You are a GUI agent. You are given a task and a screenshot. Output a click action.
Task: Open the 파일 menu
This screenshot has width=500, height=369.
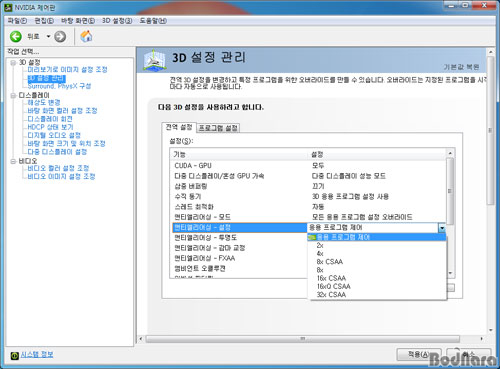tap(17, 21)
